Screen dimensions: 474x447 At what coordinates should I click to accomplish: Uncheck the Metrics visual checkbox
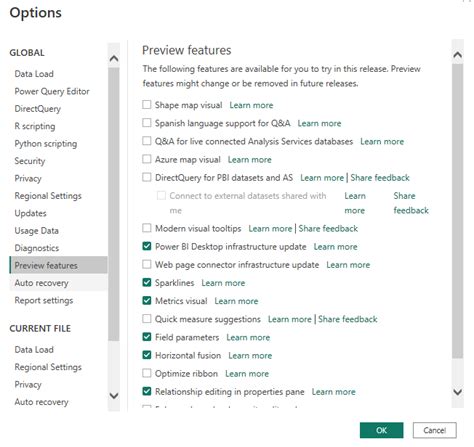pyautogui.click(x=147, y=300)
